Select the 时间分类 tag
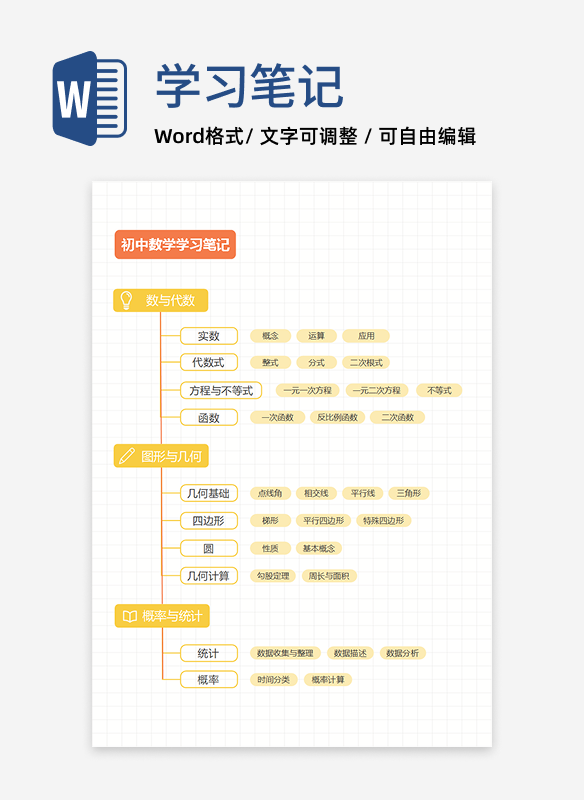This screenshot has height=800, width=584. pyautogui.click(x=273, y=680)
